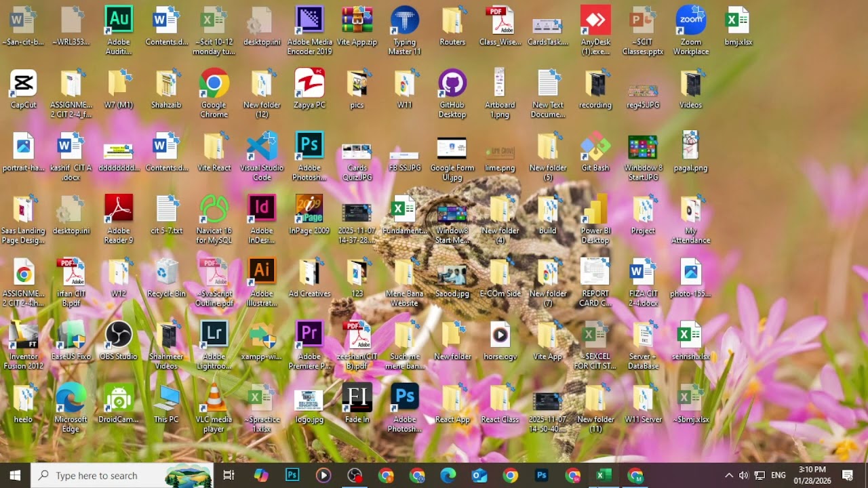Open Zoom Workplace desktop shortcut
The image size is (868, 488).
[x=690, y=30]
